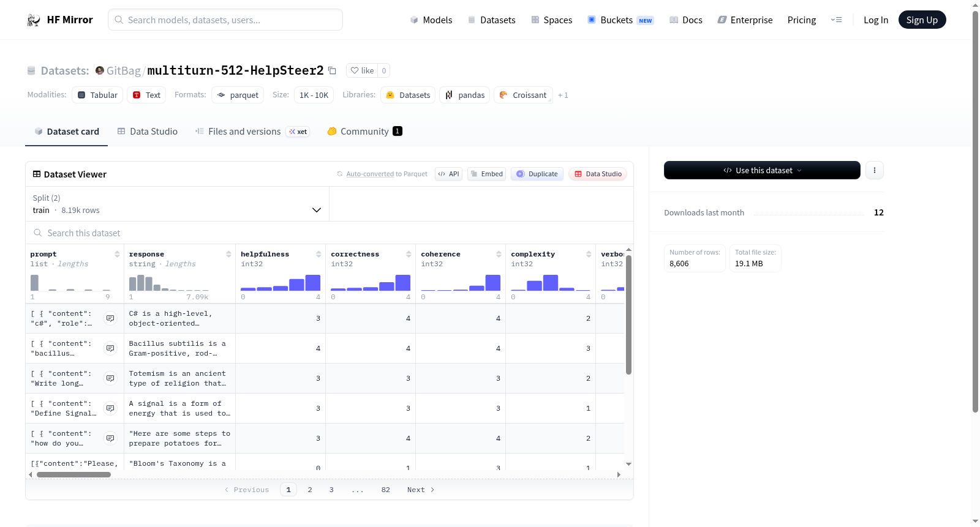Select the parquet format tag
The height and width of the screenshot is (527, 980).
(238, 95)
